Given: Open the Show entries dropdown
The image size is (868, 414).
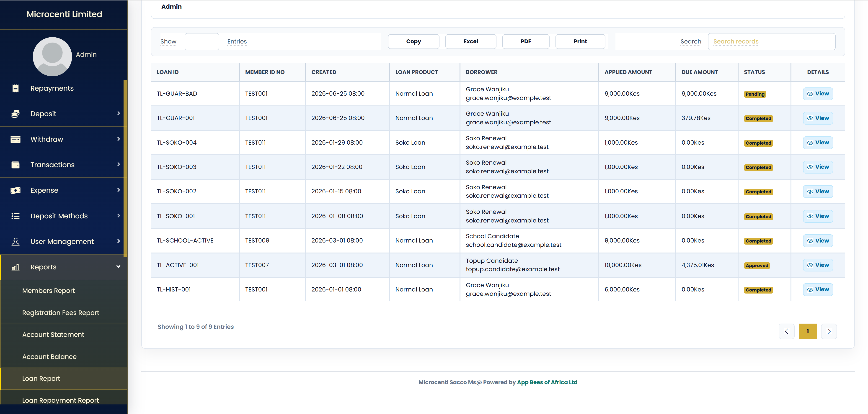Looking at the screenshot, I should (202, 42).
